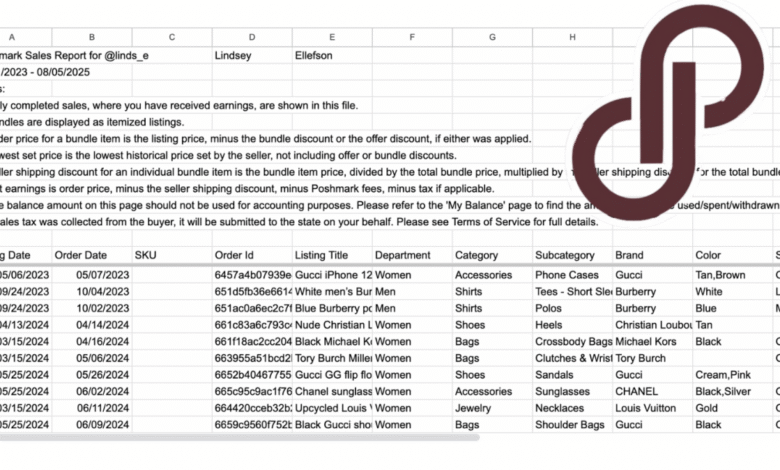Click the 'Subcategory' header cell

[x=573, y=255]
